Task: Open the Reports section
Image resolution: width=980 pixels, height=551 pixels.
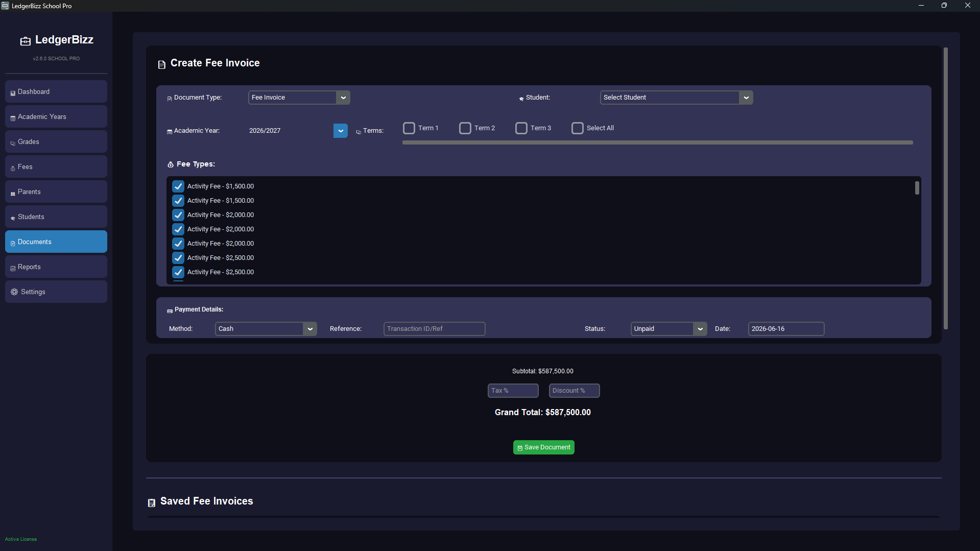Action: 56,267
